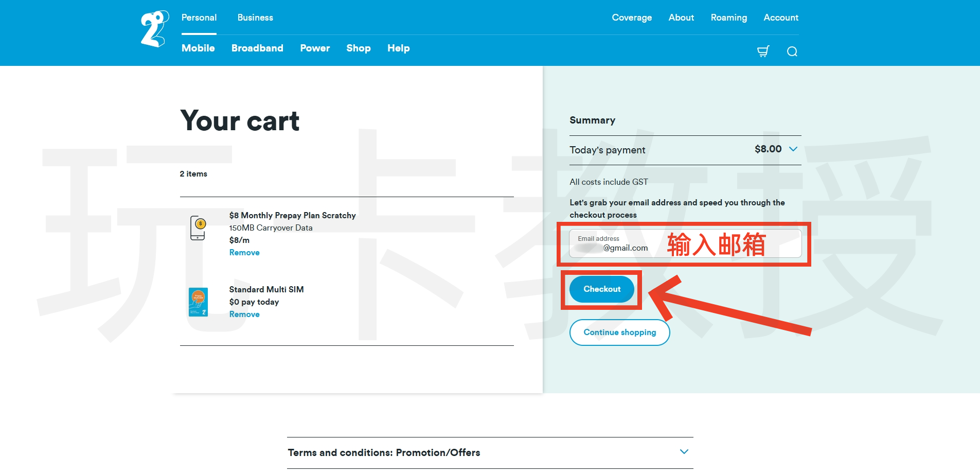
Task: Open the Mobile menu
Action: pyautogui.click(x=198, y=48)
